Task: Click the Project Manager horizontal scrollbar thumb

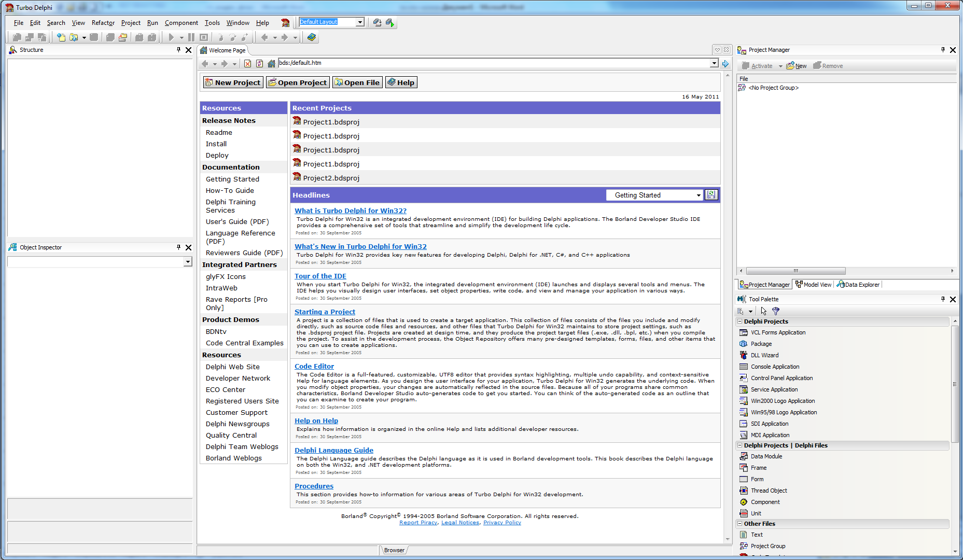Action: click(795, 271)
